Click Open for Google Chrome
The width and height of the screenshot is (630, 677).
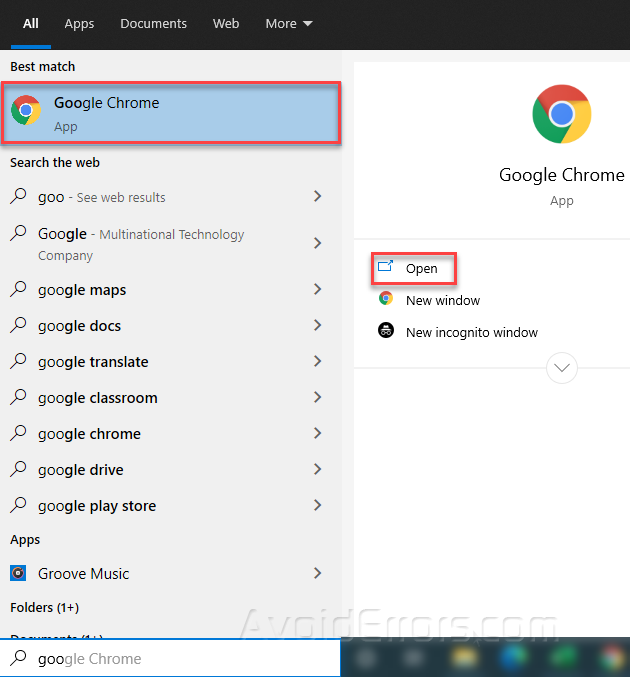click(x=414, y=268)
